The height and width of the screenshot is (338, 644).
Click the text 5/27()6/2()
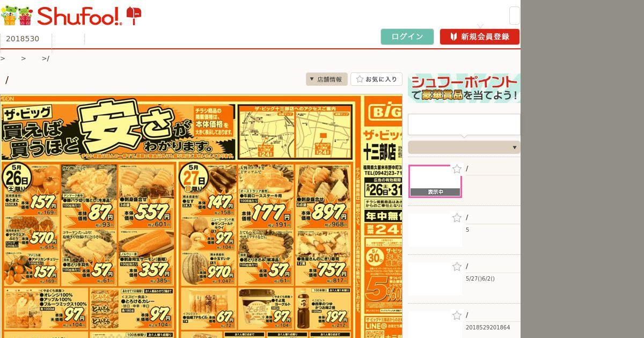coord(480,279)
